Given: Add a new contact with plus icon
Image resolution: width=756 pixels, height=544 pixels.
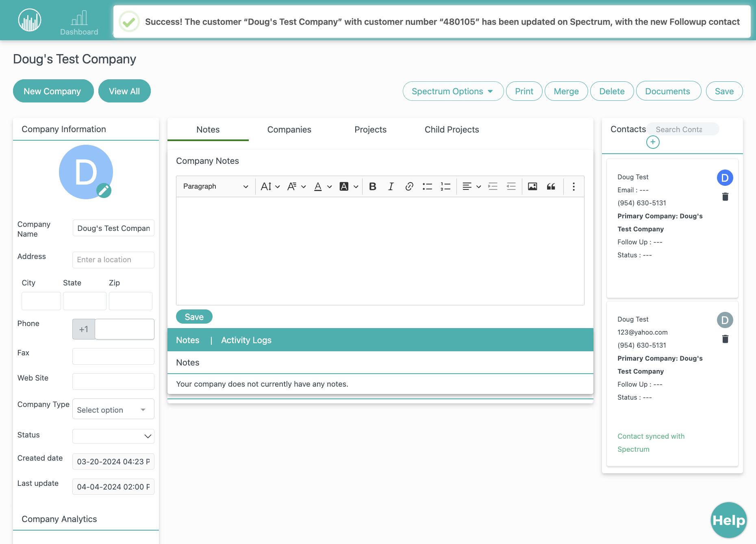Looking at the screenshot, I should coord(653,142).
